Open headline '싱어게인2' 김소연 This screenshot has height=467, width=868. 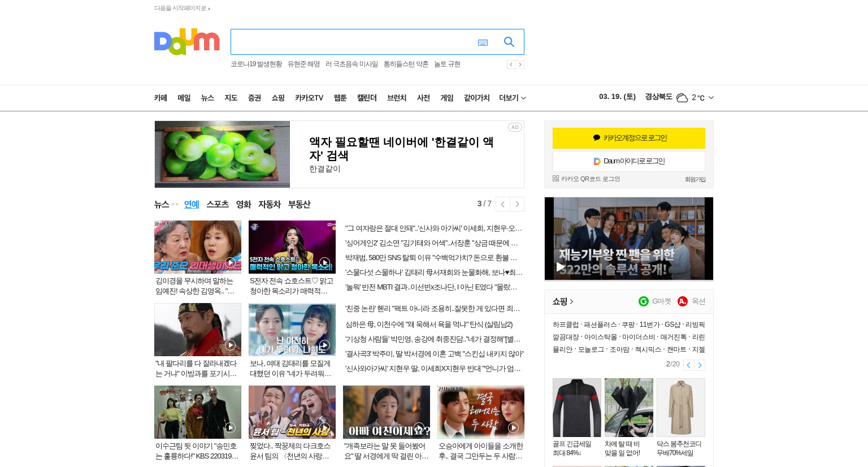(x=432, y=243)
